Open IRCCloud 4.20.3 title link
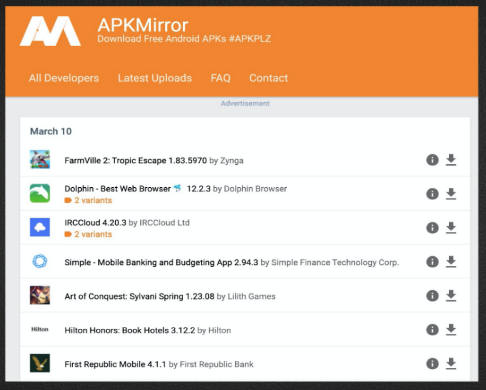 tap(95, 223)
